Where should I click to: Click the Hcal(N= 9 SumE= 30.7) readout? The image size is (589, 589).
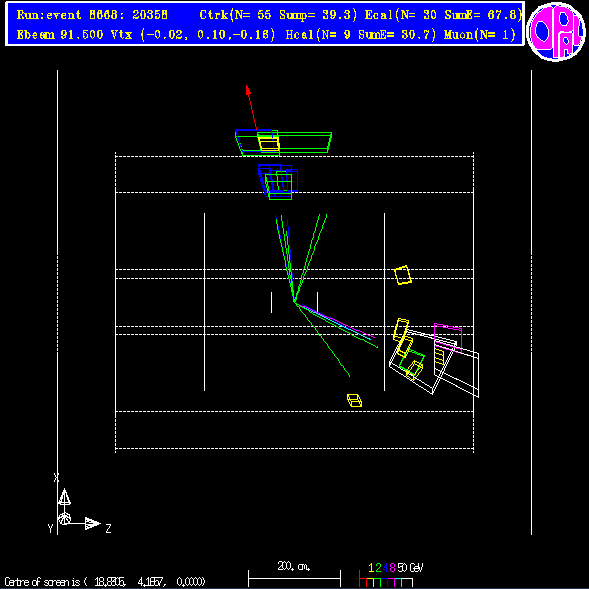[x=361, y=35]
